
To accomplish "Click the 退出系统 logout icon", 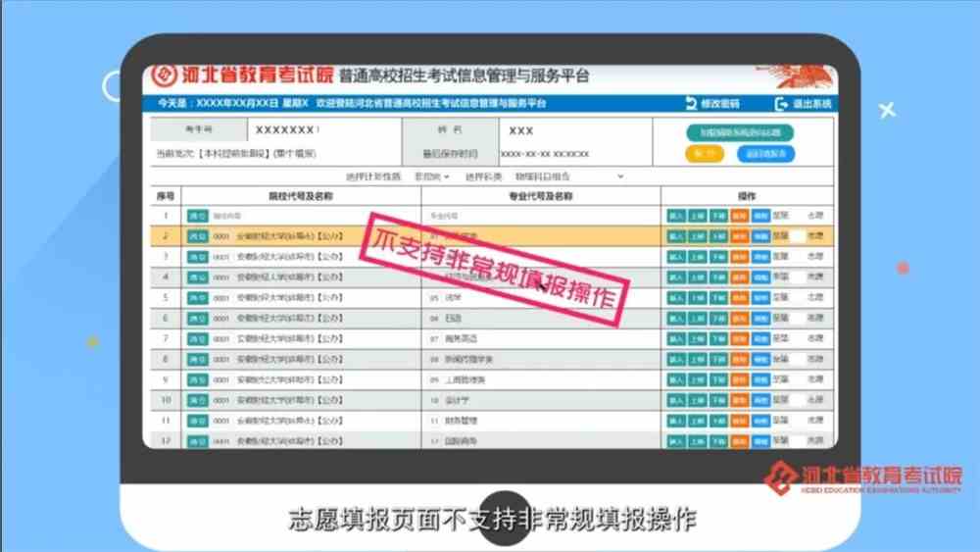I will coord(781,104).
